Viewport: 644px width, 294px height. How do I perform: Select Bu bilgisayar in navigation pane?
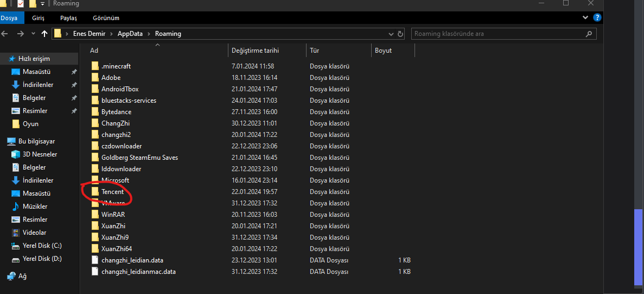[x=36, y=141]
